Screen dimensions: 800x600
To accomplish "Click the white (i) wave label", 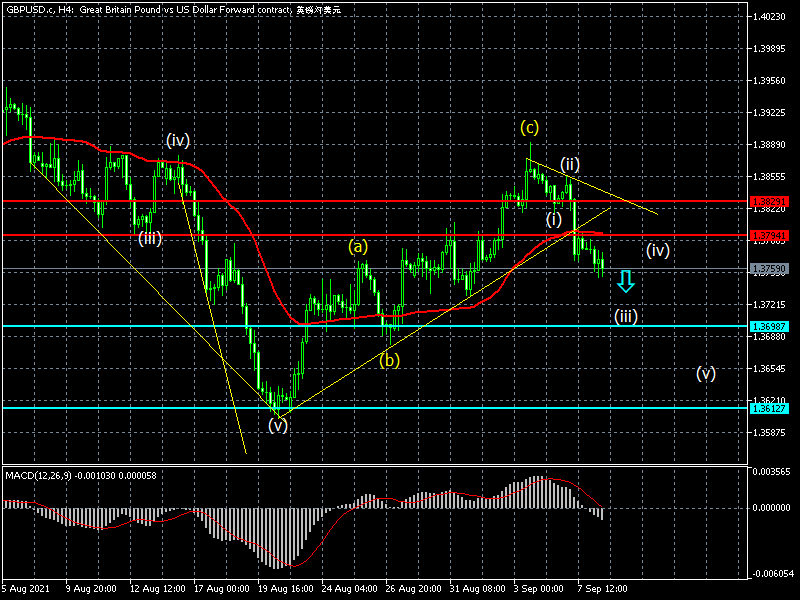I will 554,219.
